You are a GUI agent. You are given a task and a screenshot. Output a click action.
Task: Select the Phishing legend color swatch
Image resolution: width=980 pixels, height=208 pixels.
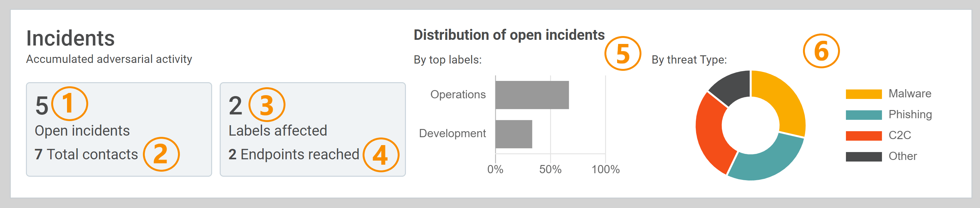863,115
